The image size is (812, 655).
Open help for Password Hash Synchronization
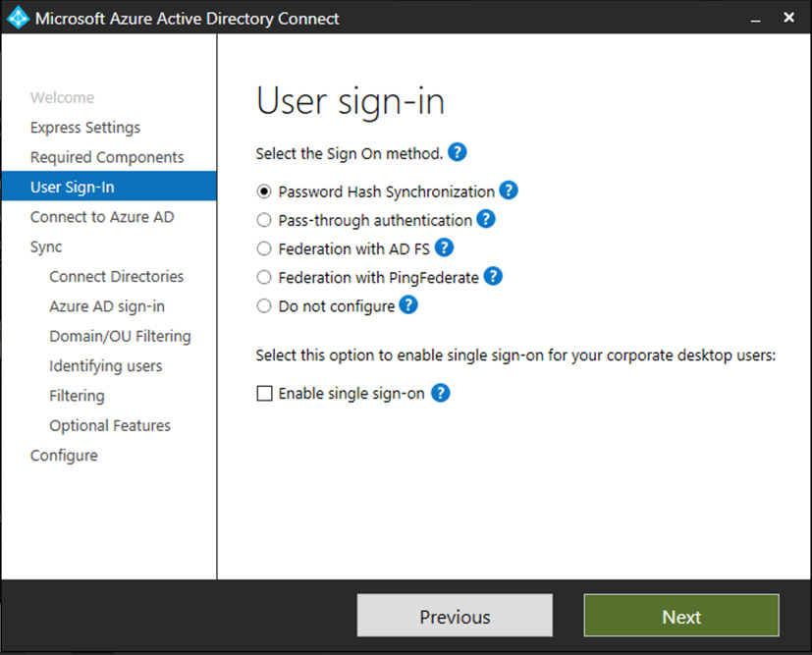[x=509, y=191]
